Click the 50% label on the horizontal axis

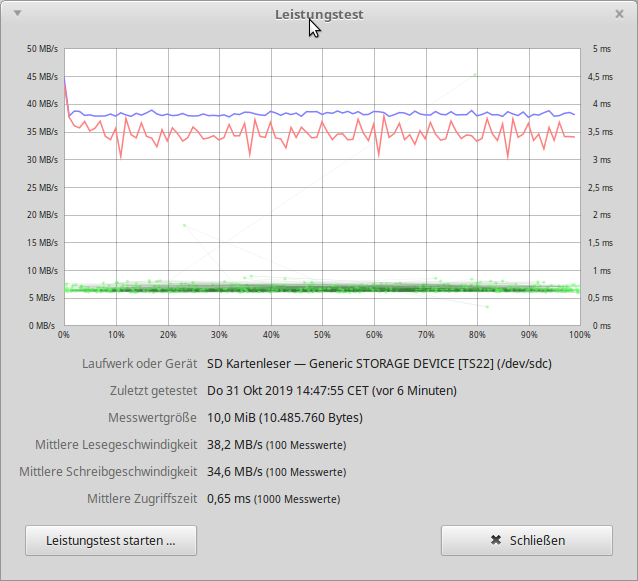(322, 334)
